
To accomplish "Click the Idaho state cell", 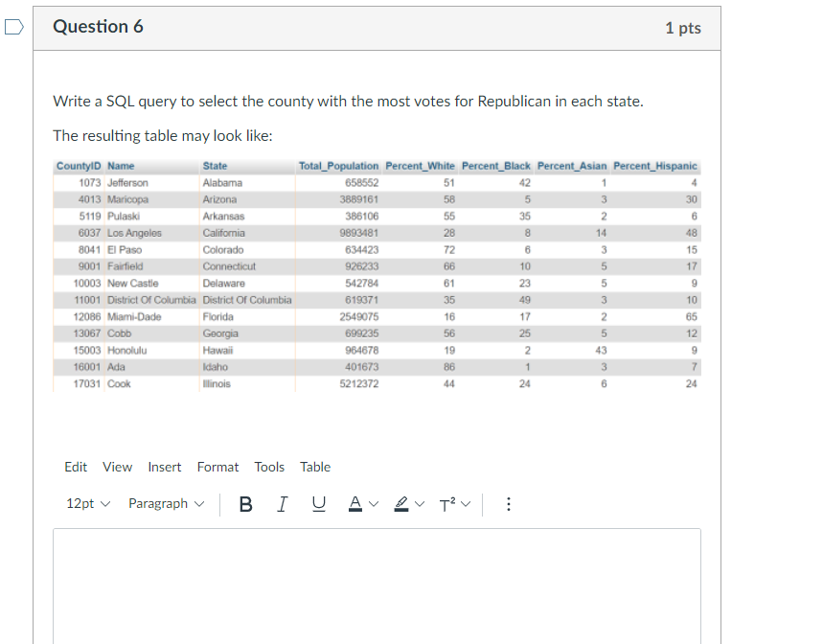I will point(216,367).
